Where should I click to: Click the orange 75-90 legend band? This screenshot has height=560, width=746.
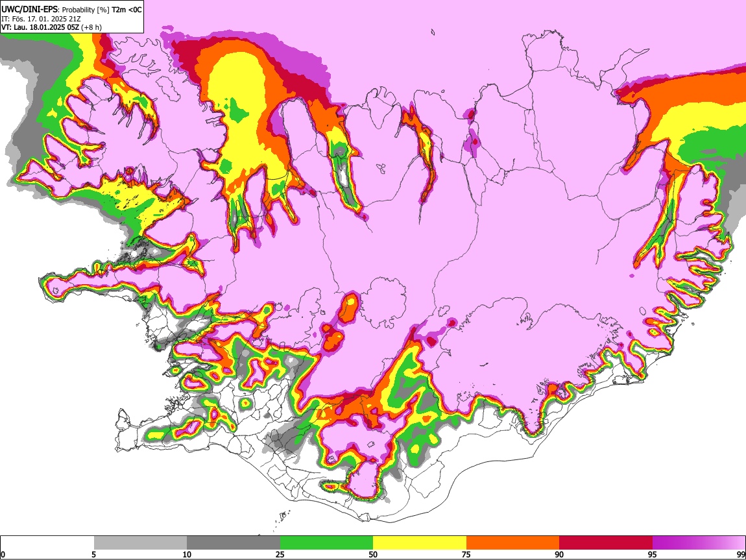(x=513, y=542)
